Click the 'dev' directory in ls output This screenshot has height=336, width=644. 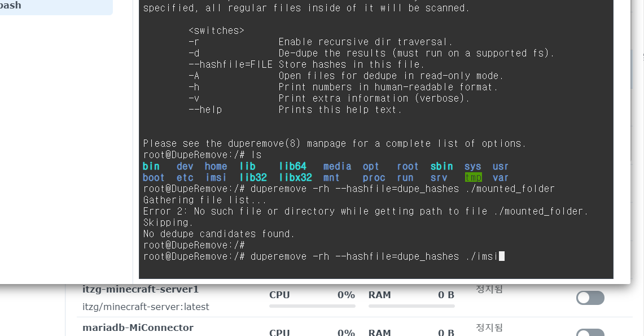pyautogui.click(x=185, y=167)
